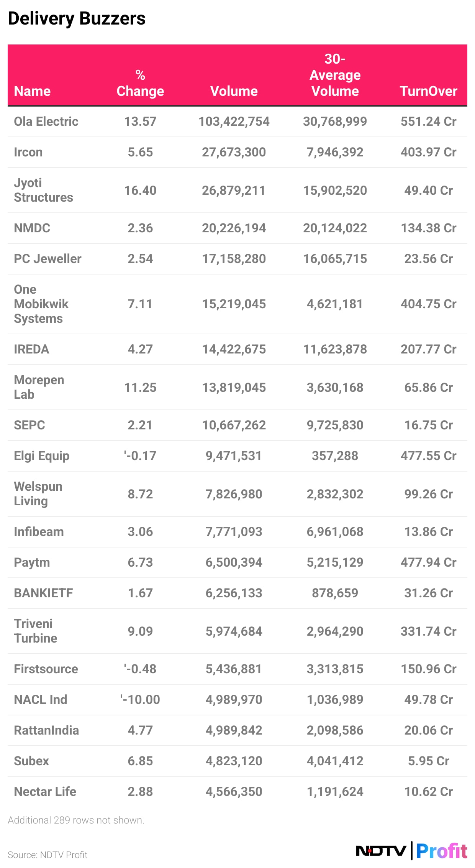Select the Ircon stock name
The height and width of the screenshot is (868, 475).
[x=28, y=152]
